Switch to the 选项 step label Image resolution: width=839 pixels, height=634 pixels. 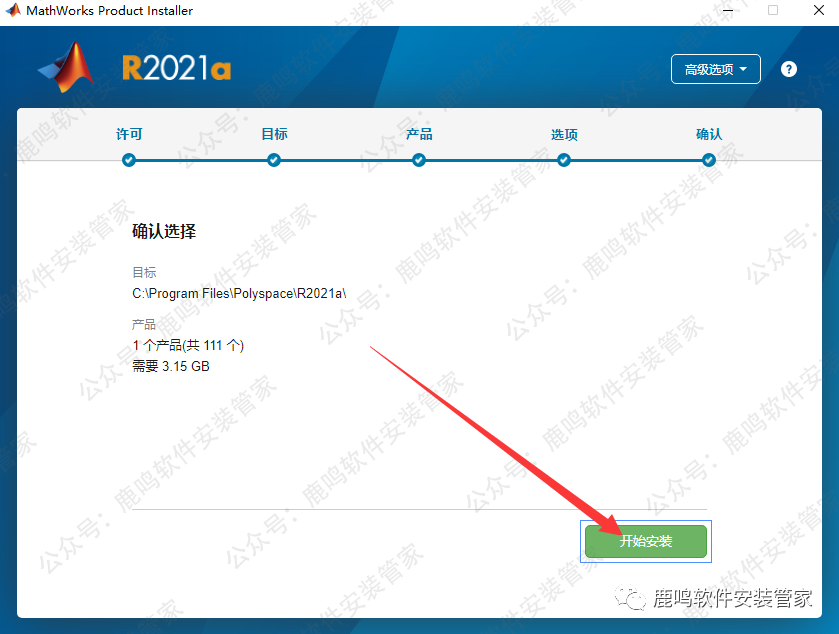pyautogui.click(x=564, y=134)
